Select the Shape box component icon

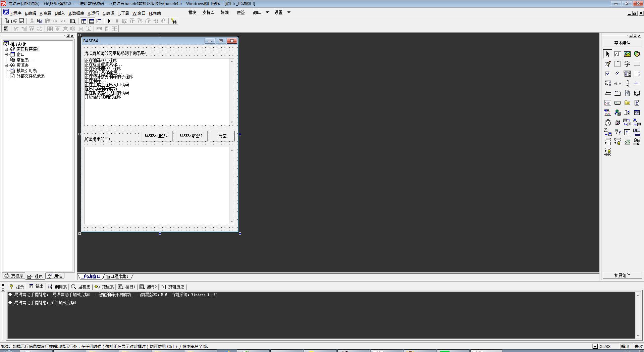coord(637,54)
